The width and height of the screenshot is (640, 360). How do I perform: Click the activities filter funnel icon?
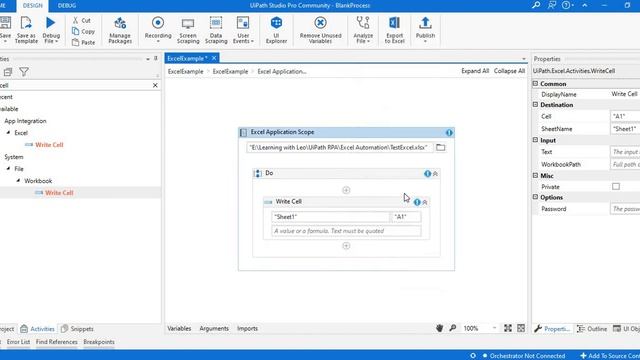click(24, 72)
